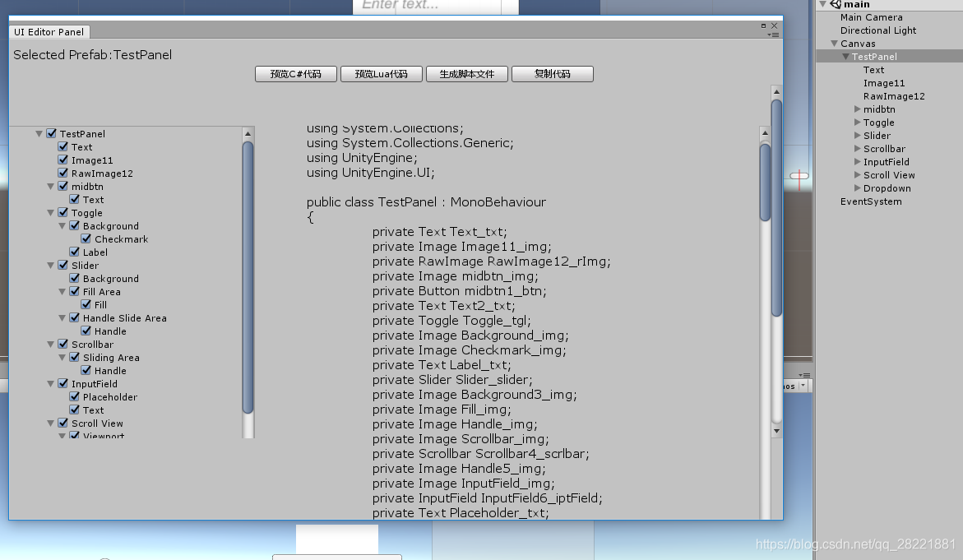The image size is (963, 560).
Task: Collapse the Handle Slide Area node arrow
Action: pos(62,318)
